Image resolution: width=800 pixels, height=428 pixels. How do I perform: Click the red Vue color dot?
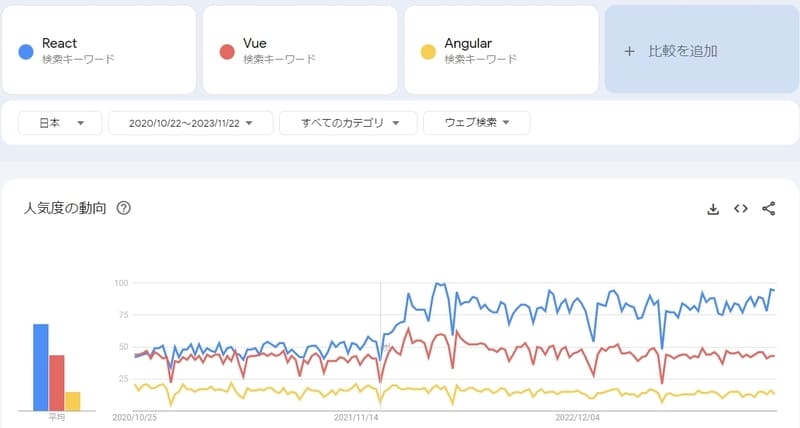coord(227,51)
